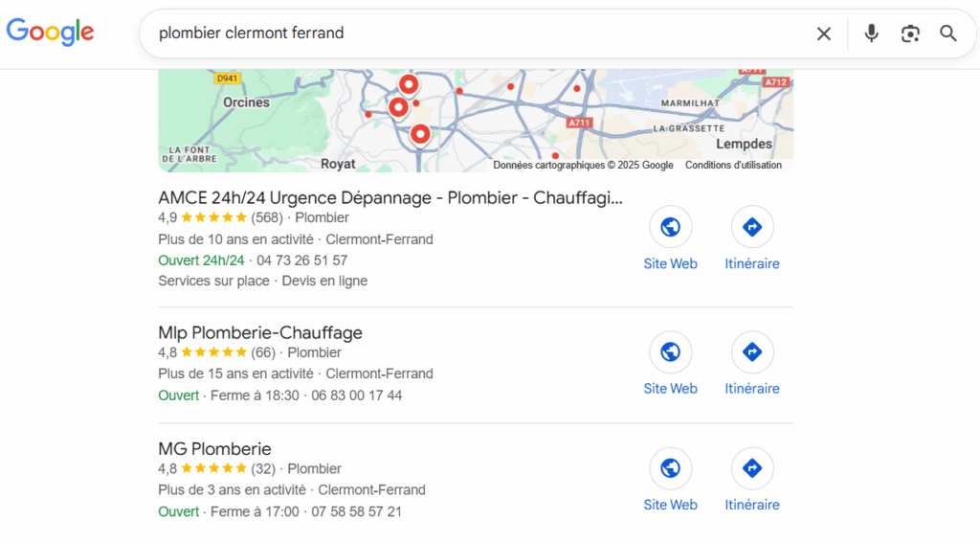Screen dimensions: 980x543
Task: Click AMCE's 568 reviews count
Action: click(267, 217)
